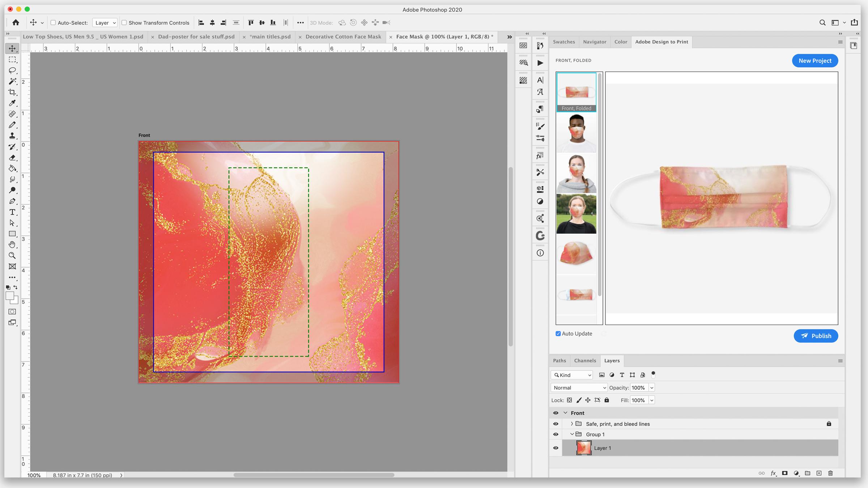Uncheck the Auto Update checkbox
868x488 pixels.
tap(558, 334)
